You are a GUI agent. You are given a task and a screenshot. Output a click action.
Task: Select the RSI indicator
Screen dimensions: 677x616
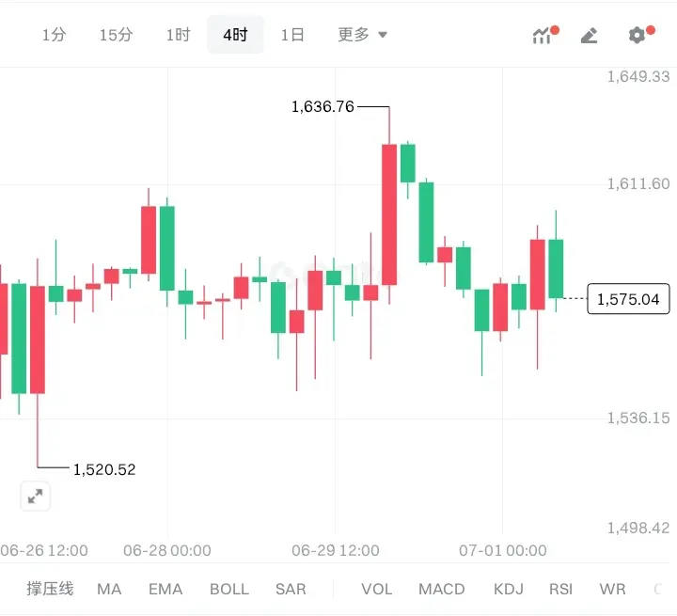(560, 589)
